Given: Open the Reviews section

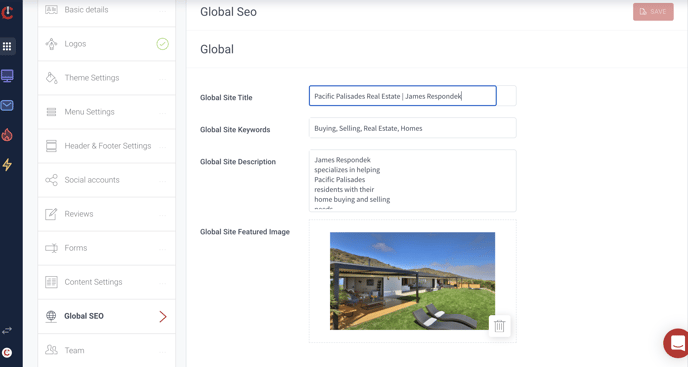Looking at the screenshot, I should point(107,214).
